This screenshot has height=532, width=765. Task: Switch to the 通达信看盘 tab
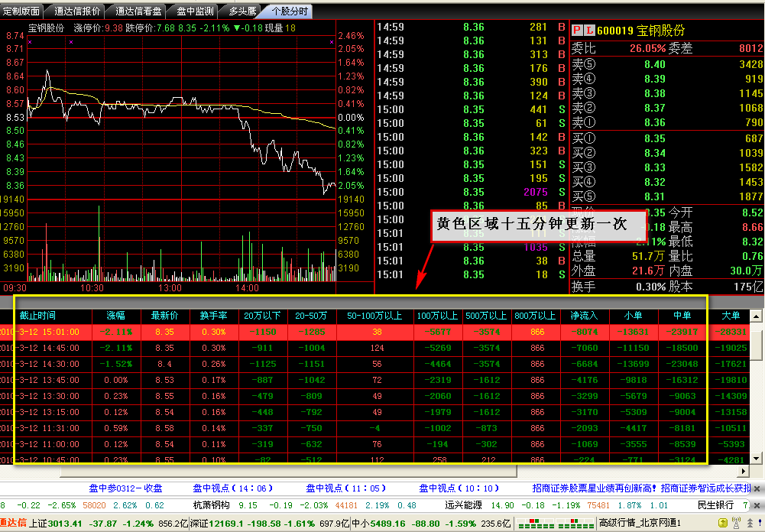pos(138,11)
